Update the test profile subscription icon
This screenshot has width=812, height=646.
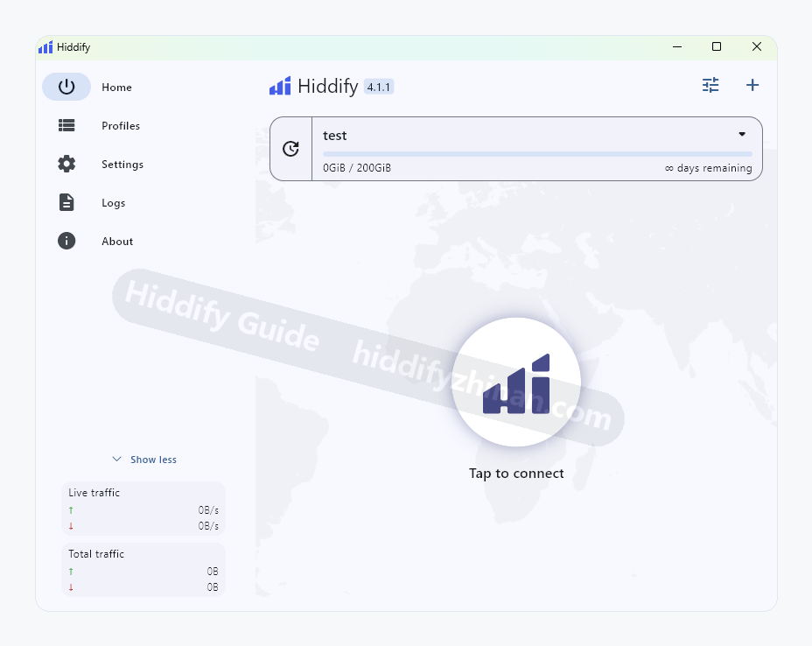click(x=290, y=149)
